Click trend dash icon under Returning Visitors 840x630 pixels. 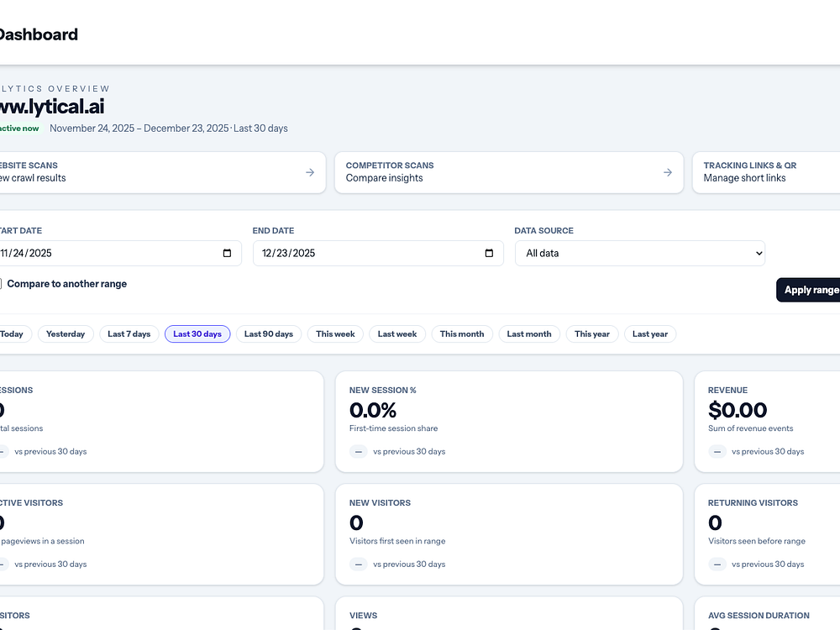point(717,564)
